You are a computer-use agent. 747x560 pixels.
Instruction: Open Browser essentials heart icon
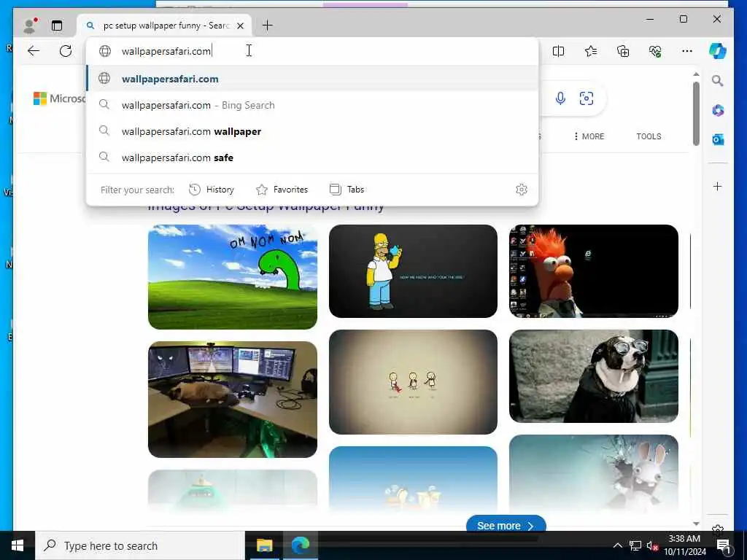click(655, 51)
